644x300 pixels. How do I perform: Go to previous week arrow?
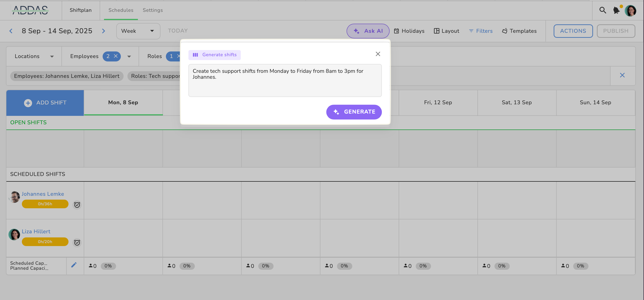click(11, 31)
